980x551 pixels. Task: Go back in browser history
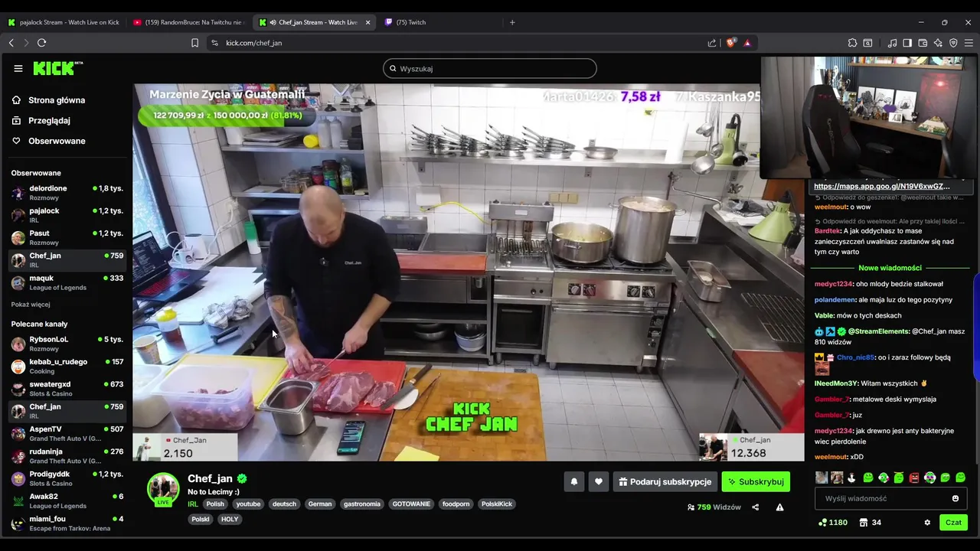coord(11,43)
